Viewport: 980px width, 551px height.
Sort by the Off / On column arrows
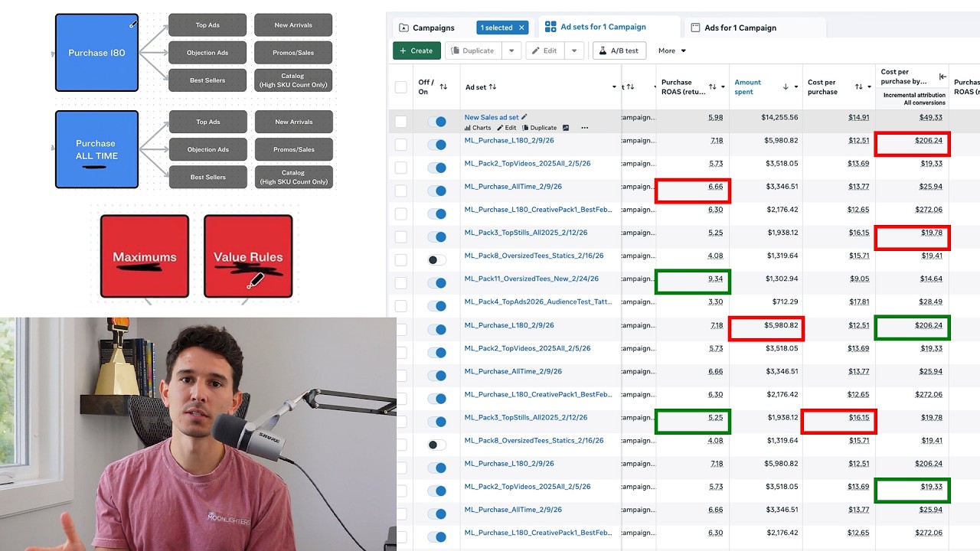click(x=443, y=86)
